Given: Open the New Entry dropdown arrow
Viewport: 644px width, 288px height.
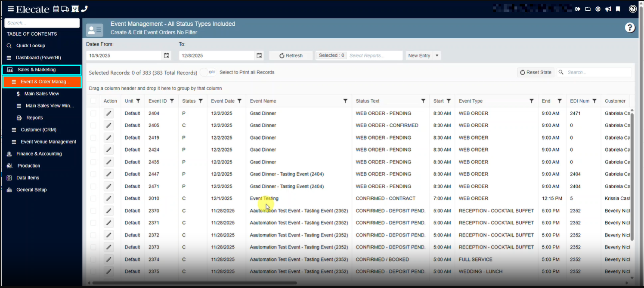Looking at the screenshot, I should [x=437, y=55].
